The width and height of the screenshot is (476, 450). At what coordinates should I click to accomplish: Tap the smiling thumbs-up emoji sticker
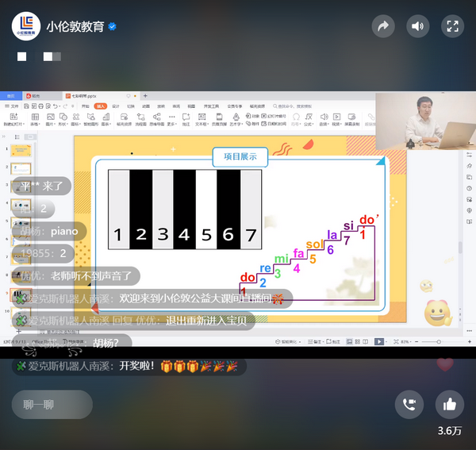[438, 313]
